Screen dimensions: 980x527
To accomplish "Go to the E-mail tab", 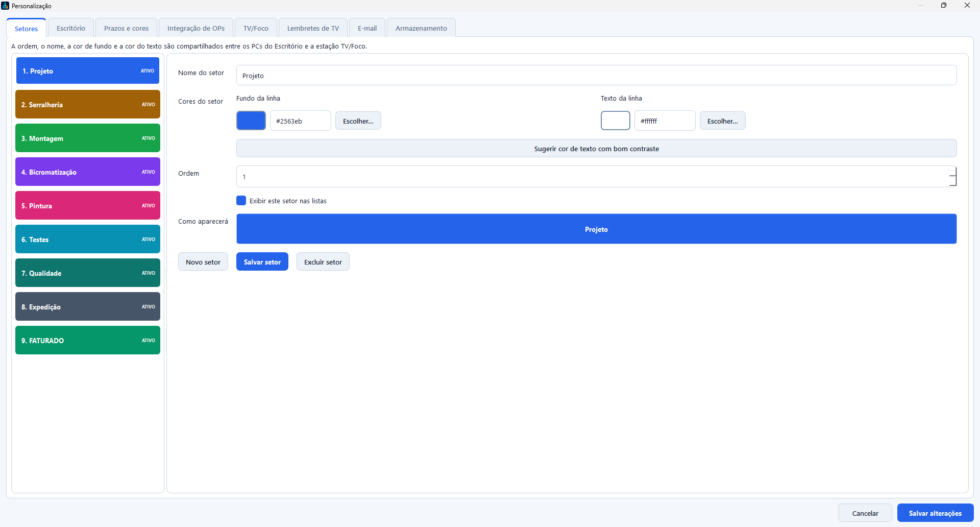I will 367,28.
